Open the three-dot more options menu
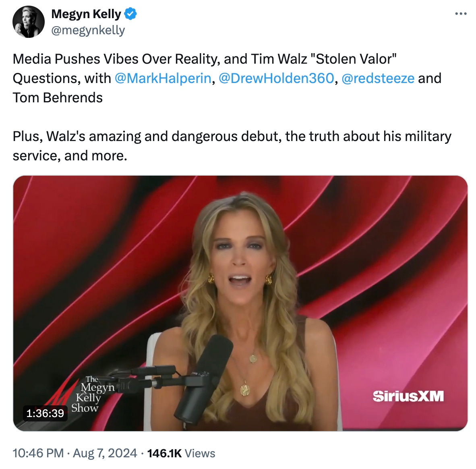Image resolution: width=476 pixels, height=469 pixels. pos(461,14)
